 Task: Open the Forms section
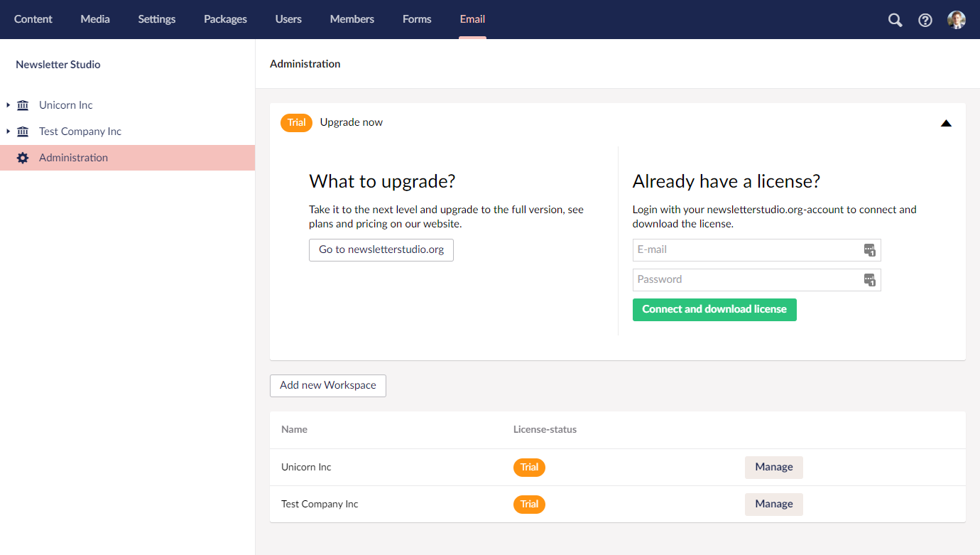click(x=417, y=19)
